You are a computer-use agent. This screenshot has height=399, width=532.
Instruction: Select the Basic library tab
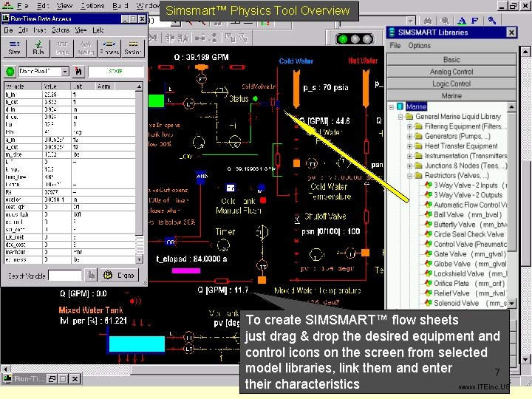(451, 60)
